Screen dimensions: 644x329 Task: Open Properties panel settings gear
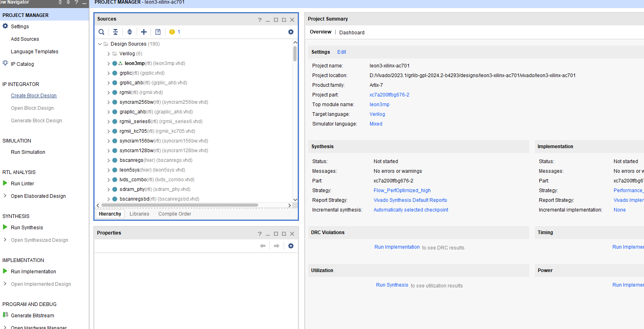(291, 246)
